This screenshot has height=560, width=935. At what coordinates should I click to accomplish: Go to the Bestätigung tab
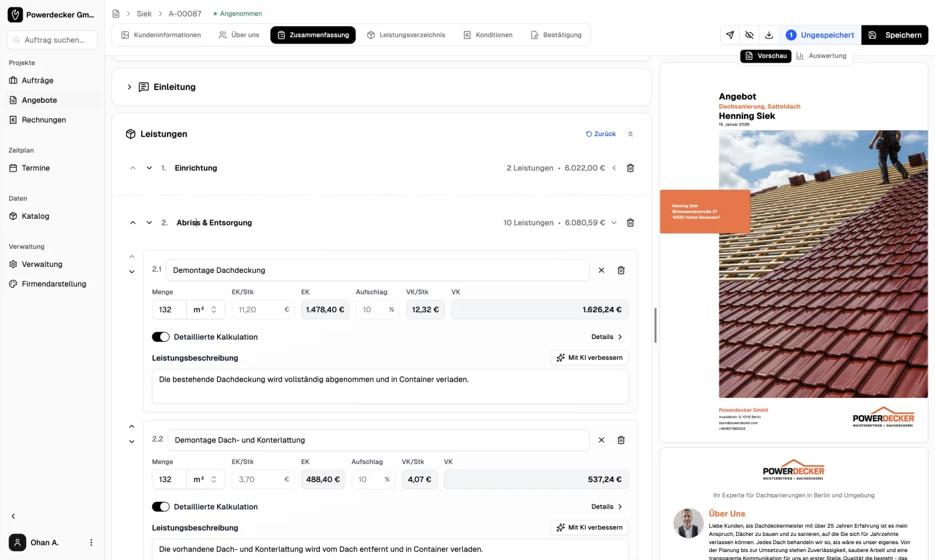pyautogui.click(x=556, y=35)
